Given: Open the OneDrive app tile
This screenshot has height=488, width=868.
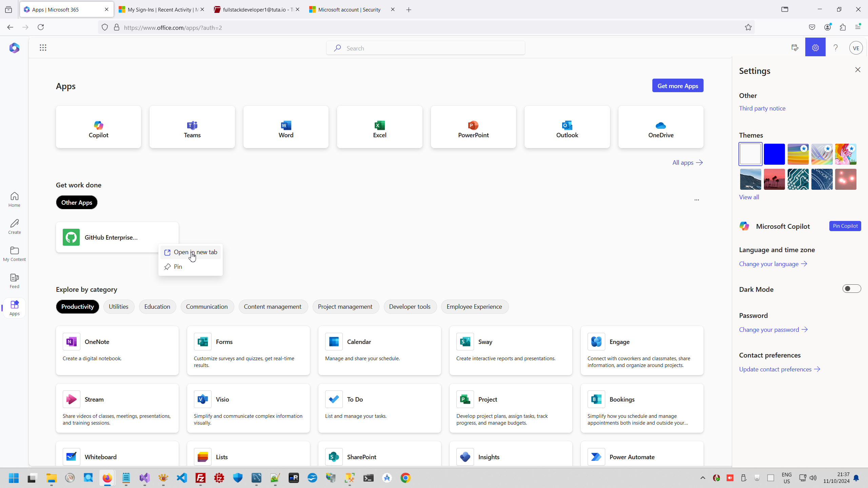Looking at the screenshot, I should (660, 127).
